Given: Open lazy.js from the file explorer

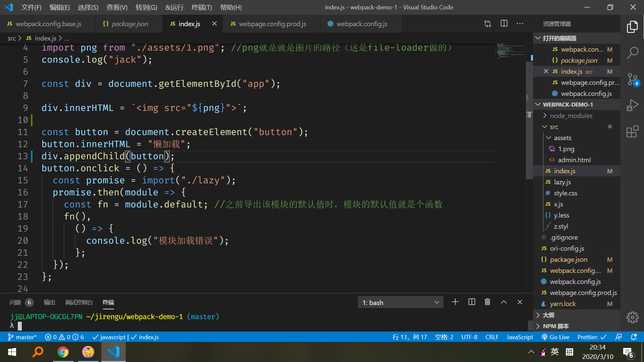Looking at the screenshot, I should (x=562, y=182).
